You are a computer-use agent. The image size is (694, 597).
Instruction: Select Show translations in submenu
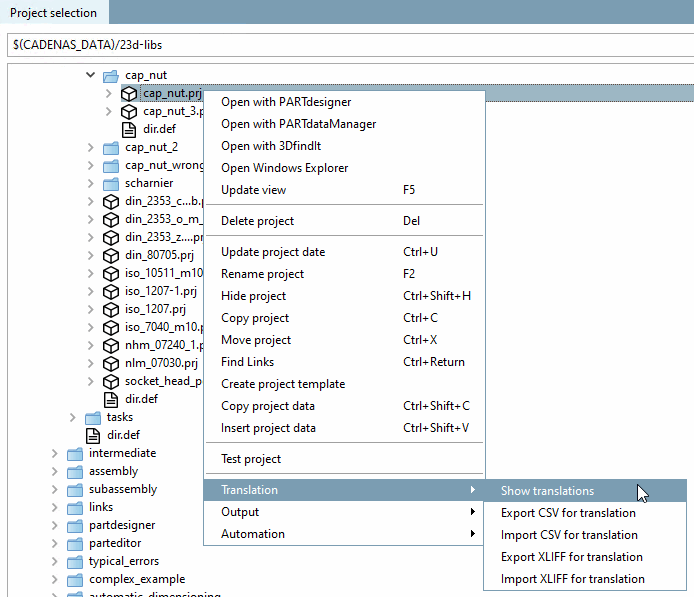(x=547, y=491)
